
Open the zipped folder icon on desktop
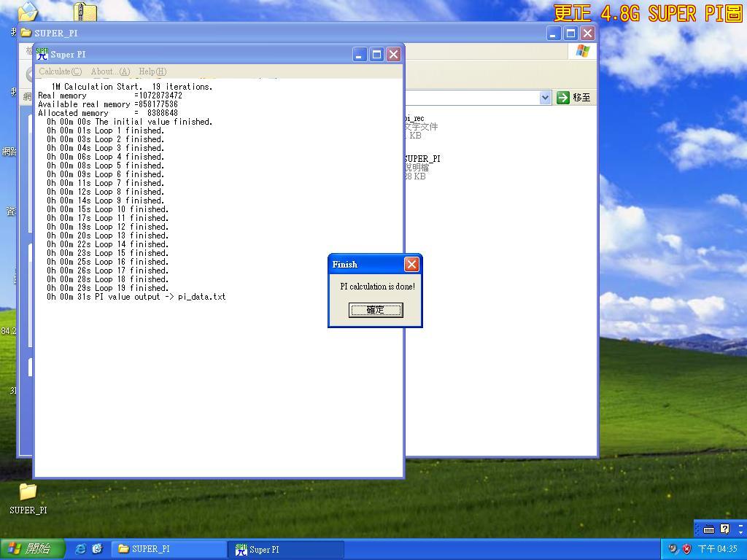coord(85,12)
